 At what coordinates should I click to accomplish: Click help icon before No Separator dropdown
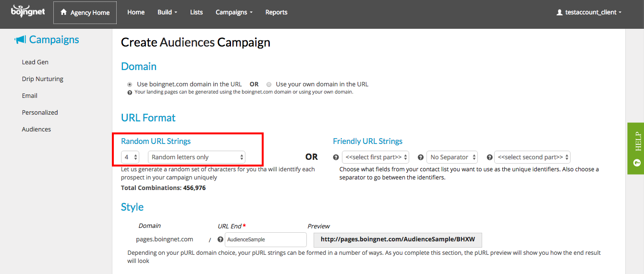[420, 157]
